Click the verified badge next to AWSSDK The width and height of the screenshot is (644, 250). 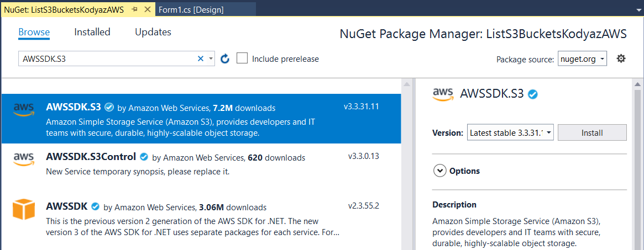pyautogui.click(x=95, y=206)
